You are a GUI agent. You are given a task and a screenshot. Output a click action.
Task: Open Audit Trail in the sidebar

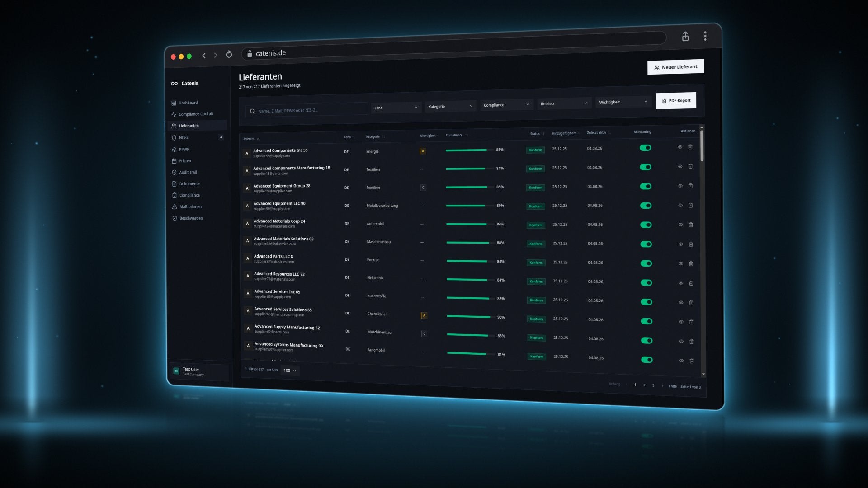(188, 172)
